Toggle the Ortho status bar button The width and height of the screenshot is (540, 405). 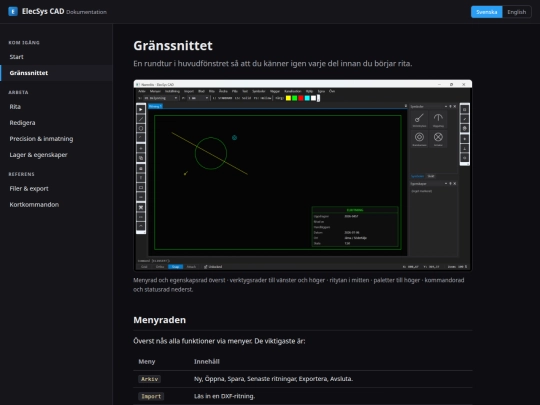pyautogui.click(x=160, y=267)
